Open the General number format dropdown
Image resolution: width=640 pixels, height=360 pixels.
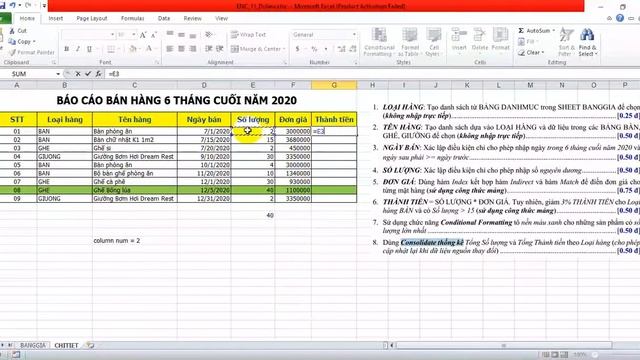click(x=354, y=35)
